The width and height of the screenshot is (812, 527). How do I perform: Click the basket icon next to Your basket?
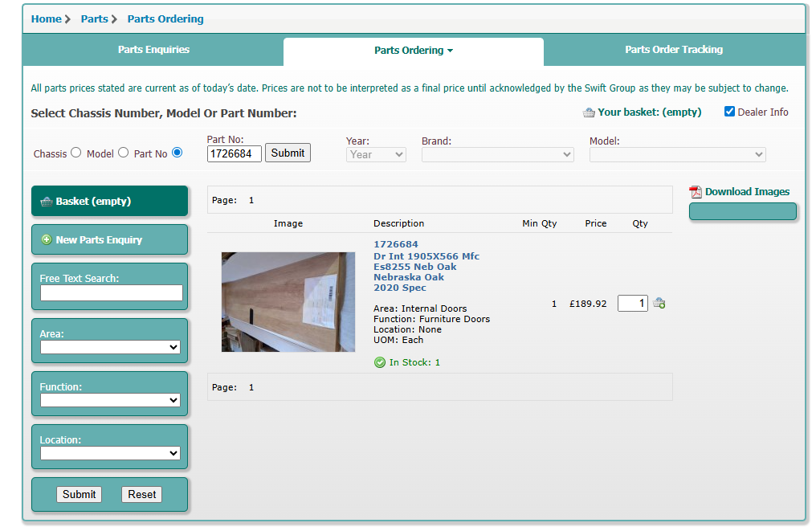point(589,112)
